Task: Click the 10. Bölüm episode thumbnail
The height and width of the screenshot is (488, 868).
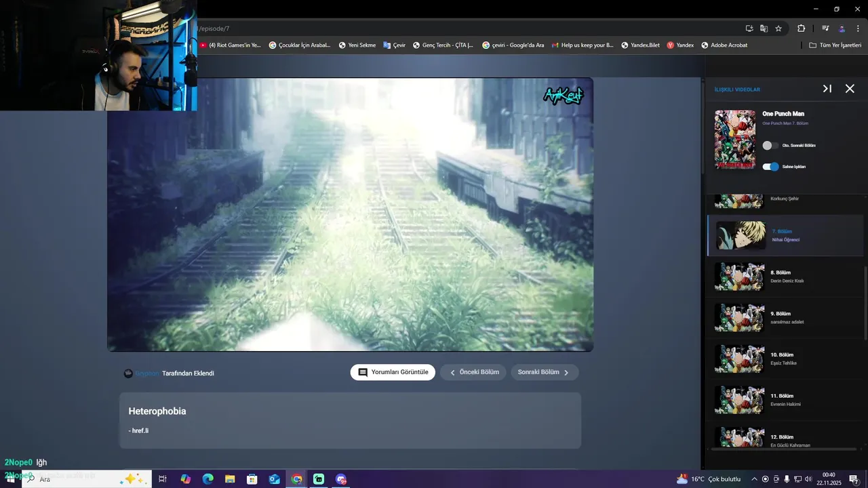Action: (739, 359)
